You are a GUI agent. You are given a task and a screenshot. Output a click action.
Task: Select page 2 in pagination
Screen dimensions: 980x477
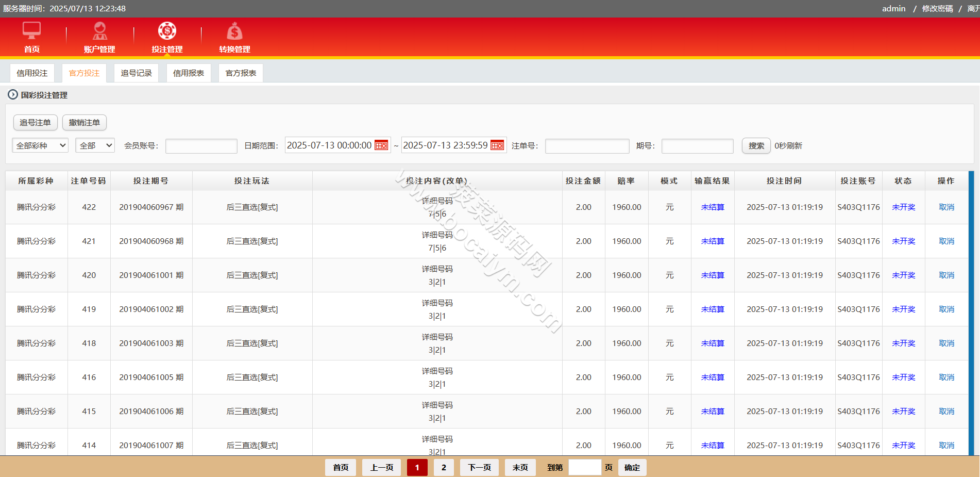tap(444, 467)
